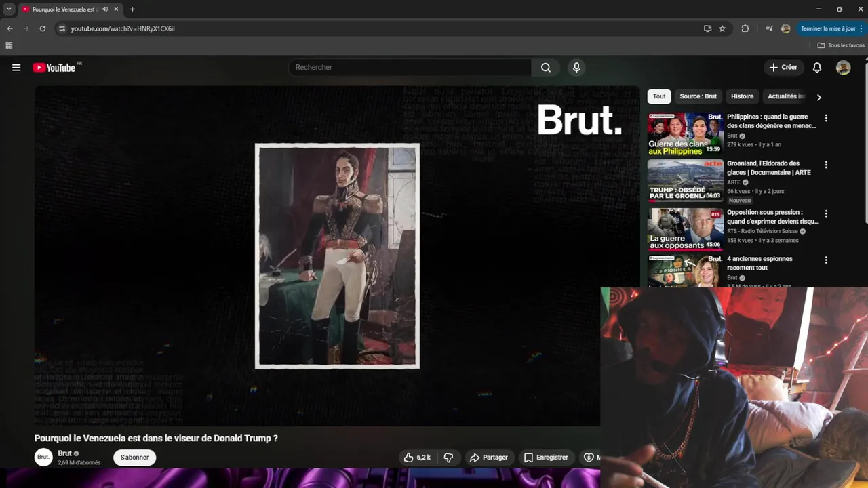The height and width of the screenshot is (488, 868).
Task: Click the S'abonner subscribe button
Action: point(134,457)
